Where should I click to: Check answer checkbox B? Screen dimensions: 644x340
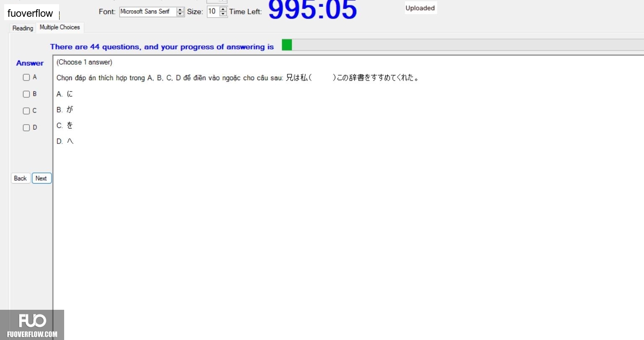26,94
